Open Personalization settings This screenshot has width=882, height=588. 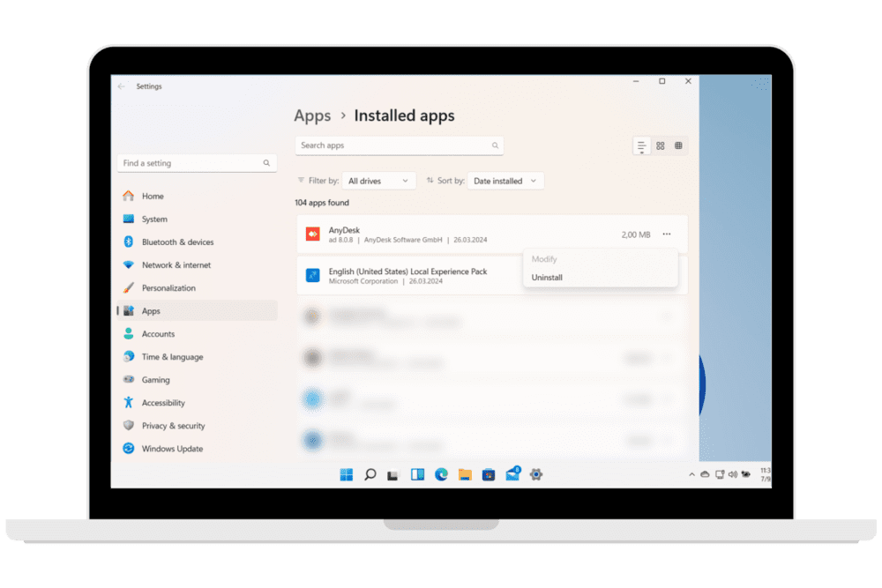click(197, 287)
